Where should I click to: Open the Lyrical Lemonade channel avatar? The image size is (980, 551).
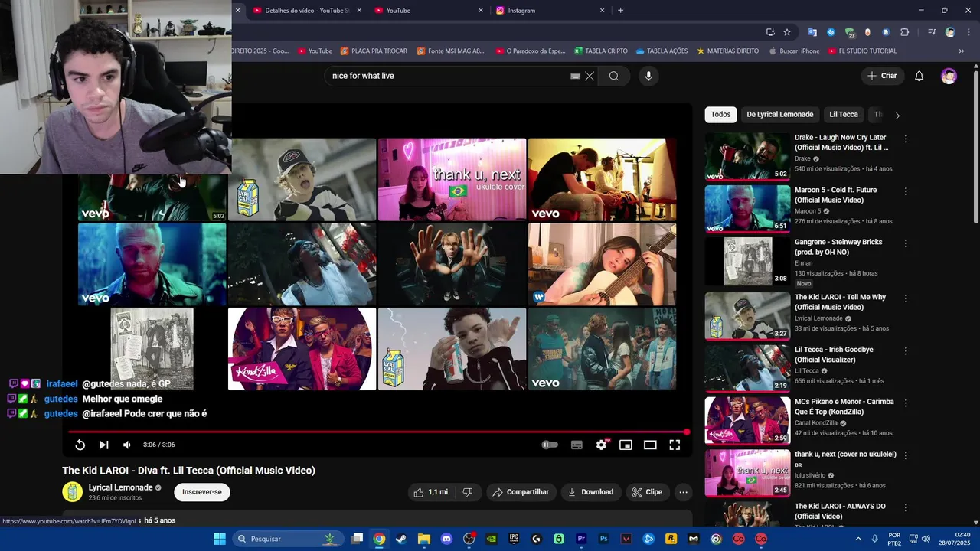click(72, 492)
